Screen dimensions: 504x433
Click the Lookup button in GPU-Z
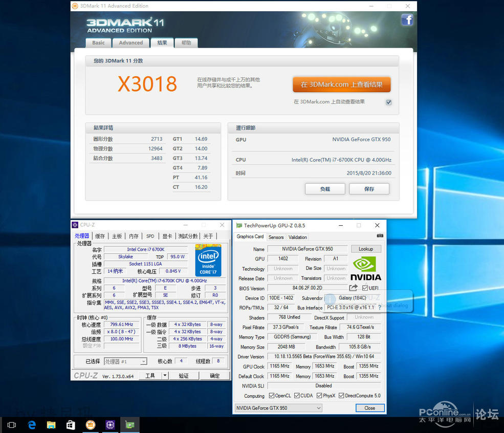point(366,249)
